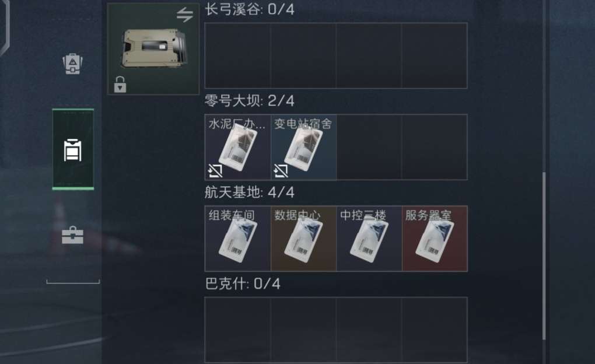Image resolution: width=595 pixels, height=364 pixels.
Task: Click no-use icon on 水泥厂办 card
Action: click(x=215, y=171)
